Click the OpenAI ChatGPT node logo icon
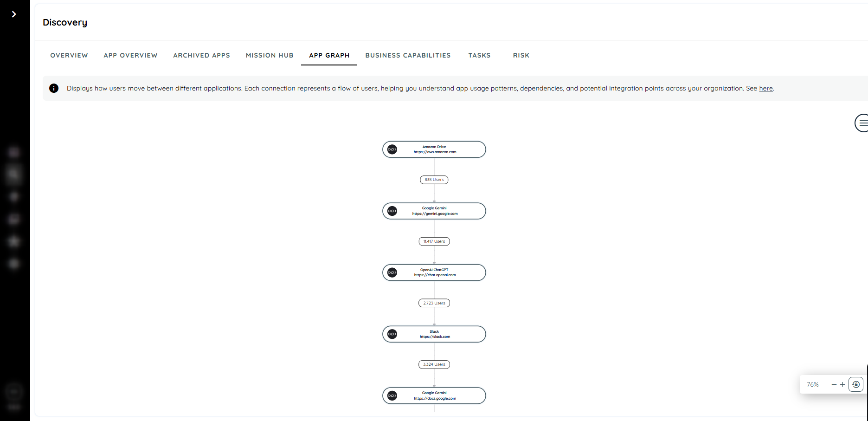 tap(392, 272)
